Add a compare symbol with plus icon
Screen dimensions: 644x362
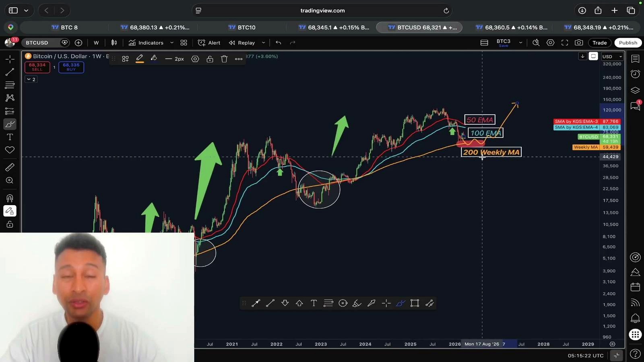[x=78, y=43]
